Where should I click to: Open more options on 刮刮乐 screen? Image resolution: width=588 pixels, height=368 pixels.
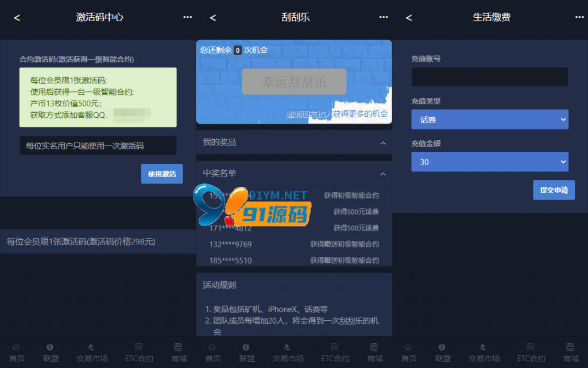[x=383, y=17]
